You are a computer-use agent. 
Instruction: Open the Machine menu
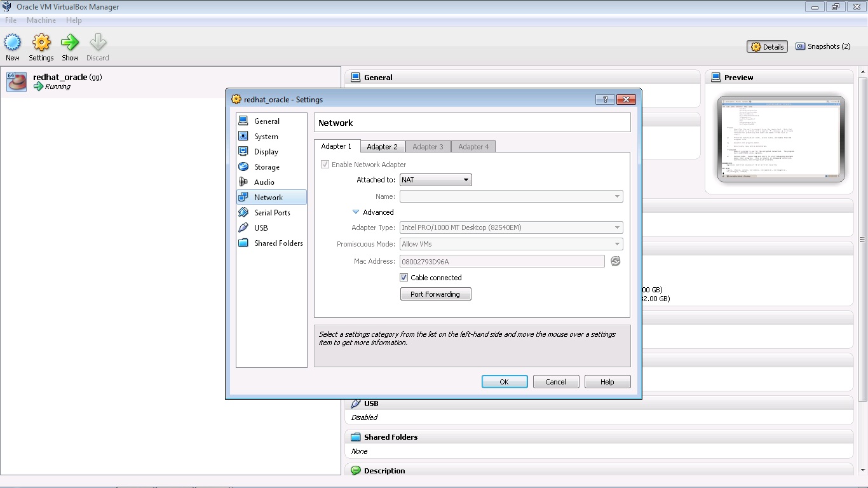point(41,20)
